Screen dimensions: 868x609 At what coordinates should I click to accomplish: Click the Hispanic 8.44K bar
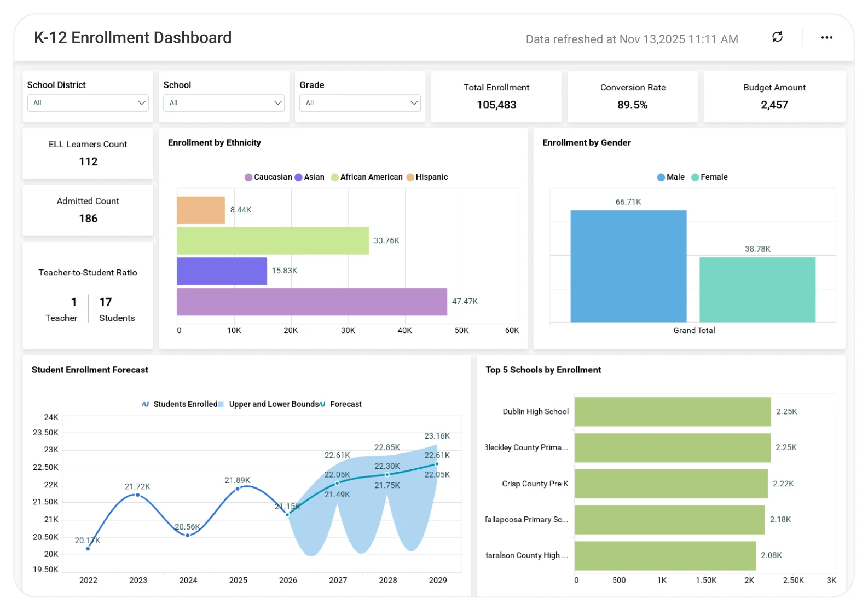(x=201, y=210)
